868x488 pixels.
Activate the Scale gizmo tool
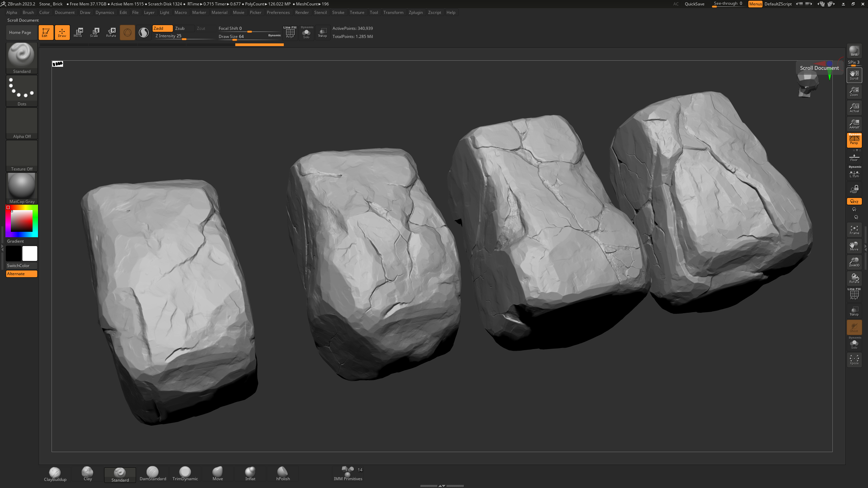point(94,33)
